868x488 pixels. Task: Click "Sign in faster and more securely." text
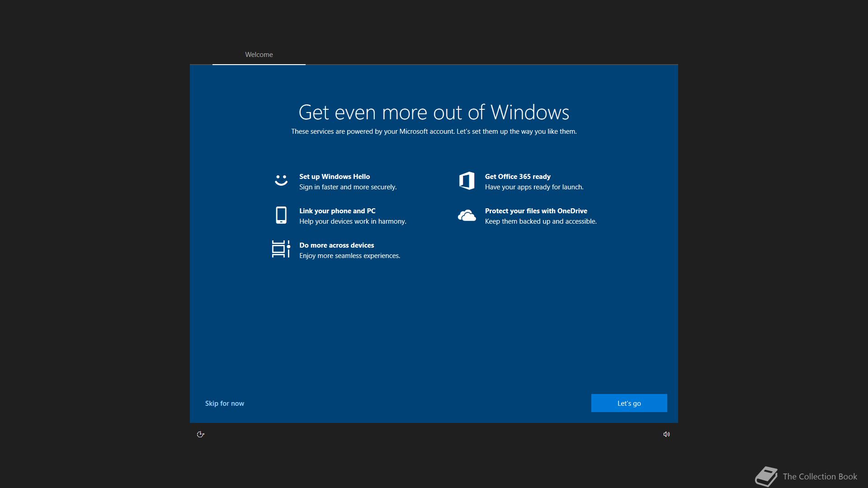pyautogui.click(x=348, y=187)
